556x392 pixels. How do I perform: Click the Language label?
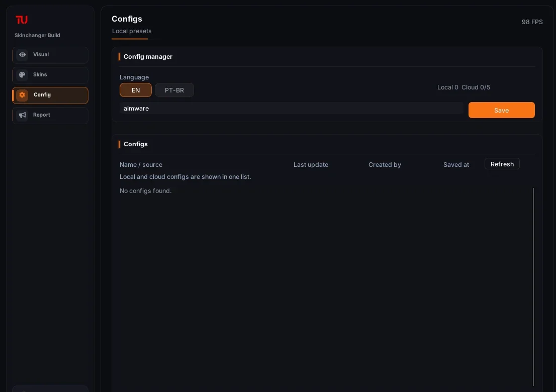click(134, 77)
